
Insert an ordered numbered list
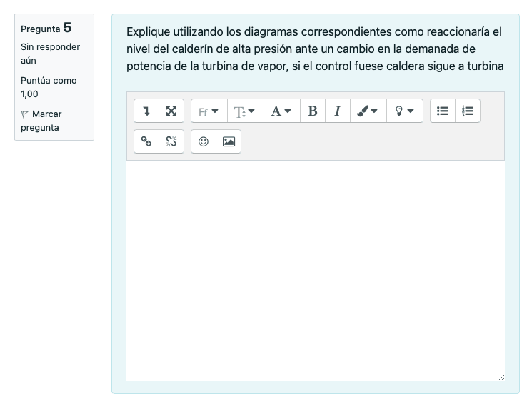pyautogui.click(x=468, y=111)
